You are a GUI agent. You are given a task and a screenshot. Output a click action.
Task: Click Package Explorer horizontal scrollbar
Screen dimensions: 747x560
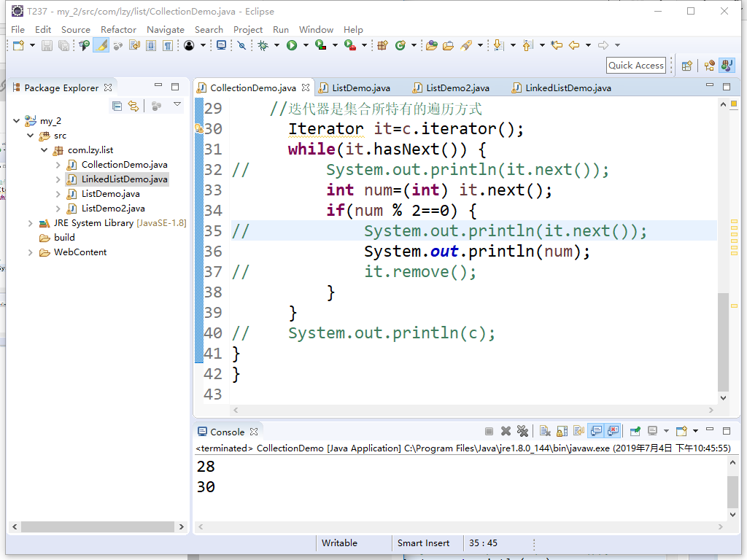[98, 526]
